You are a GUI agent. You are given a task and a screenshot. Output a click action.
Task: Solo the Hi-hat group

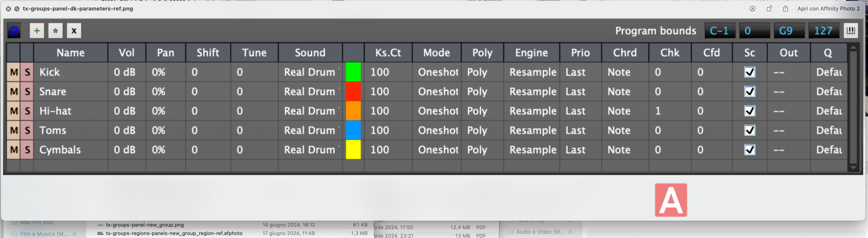click(27, 111)
